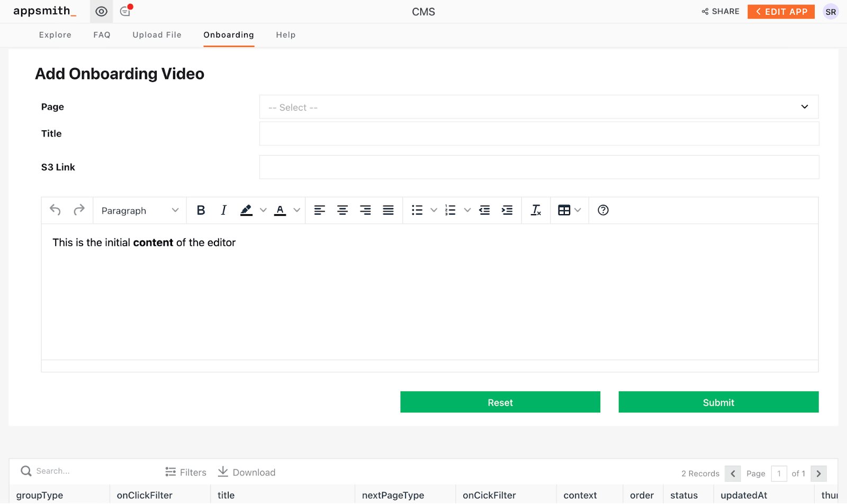Open the insert table dropdown
847x504 pixels.
click(569, 210)
